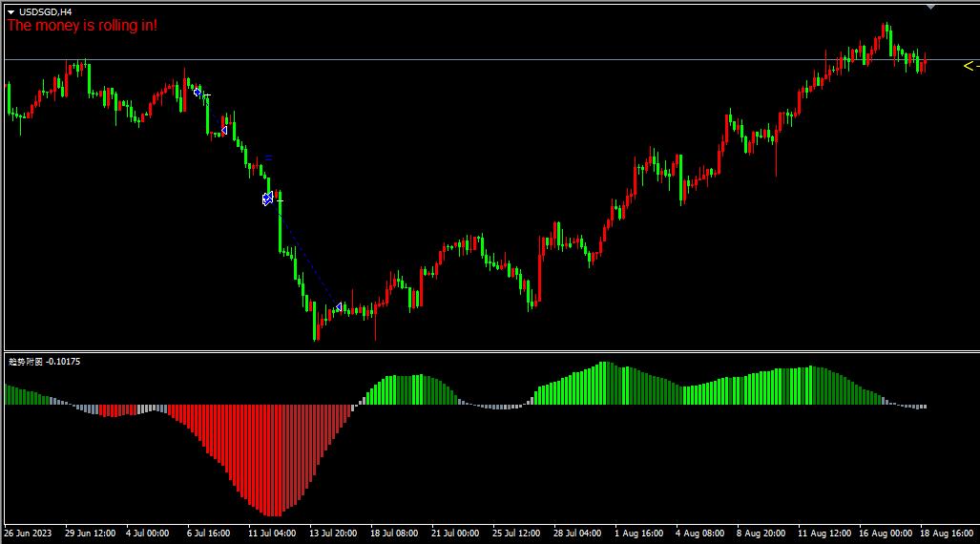The width and height of the screenshot is (980, 544).
Task: Click the gray chart shift triangle at top
Action: [x=930, y=7]
